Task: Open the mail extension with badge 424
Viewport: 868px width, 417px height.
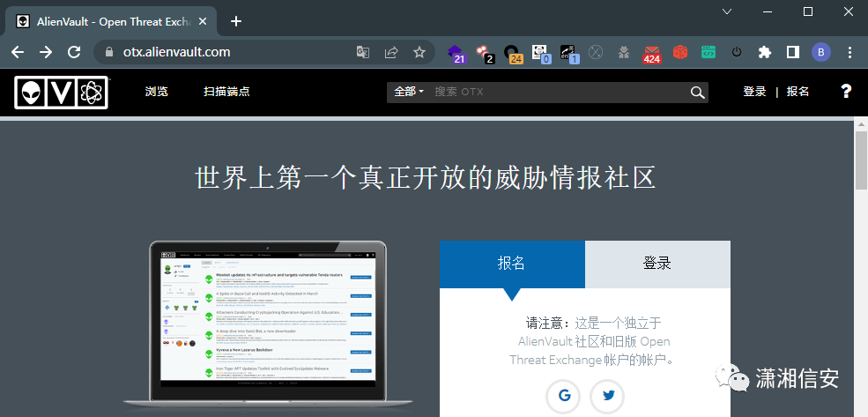Action: (x=652, y=54)
